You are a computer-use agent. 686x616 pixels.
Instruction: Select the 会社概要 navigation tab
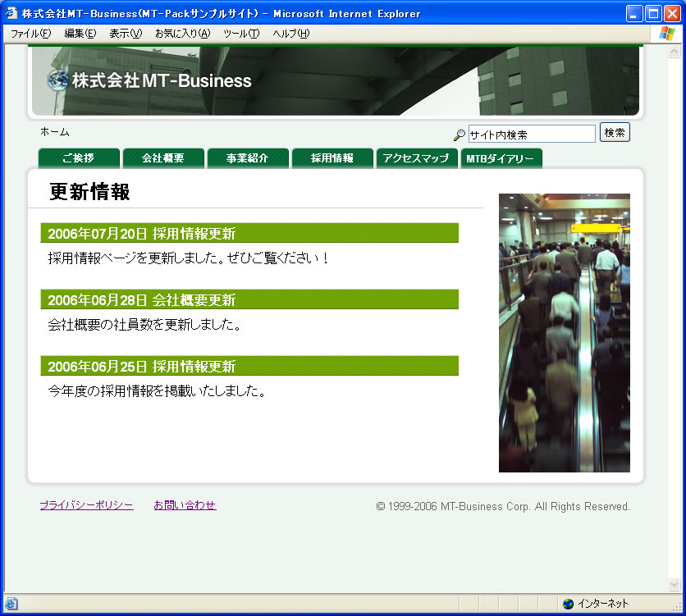point(163,158)
